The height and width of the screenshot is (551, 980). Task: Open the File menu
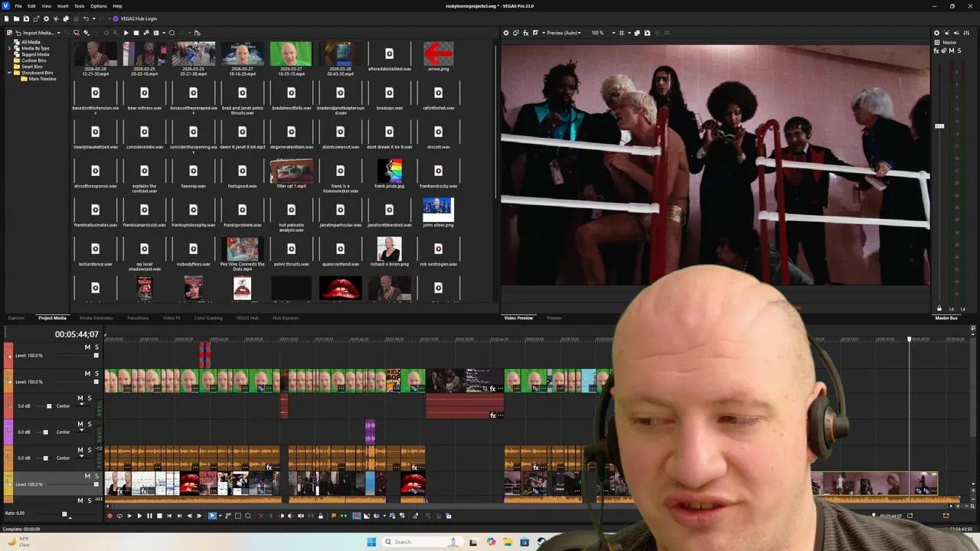(x=18, y=6)
